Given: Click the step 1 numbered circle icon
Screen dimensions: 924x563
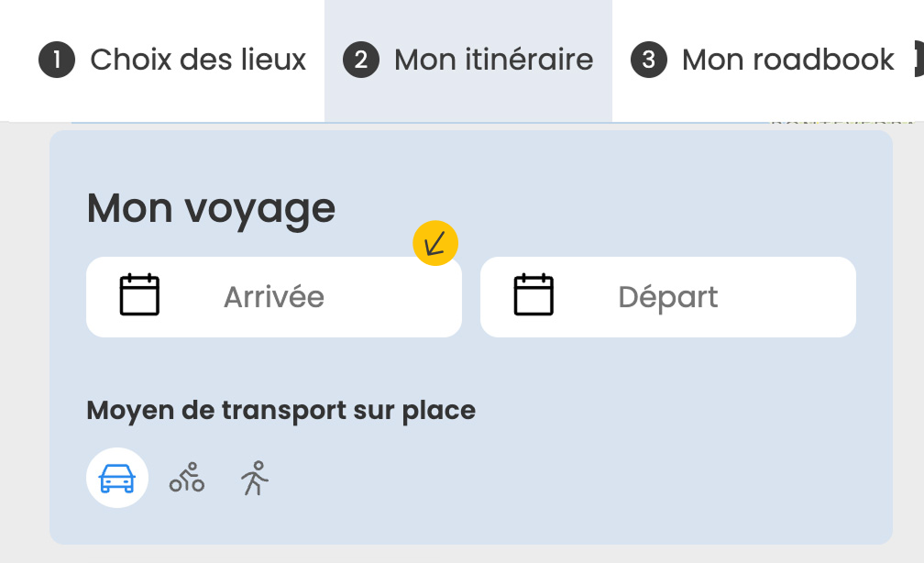Looking at the screenshot, I should [56, 60].
